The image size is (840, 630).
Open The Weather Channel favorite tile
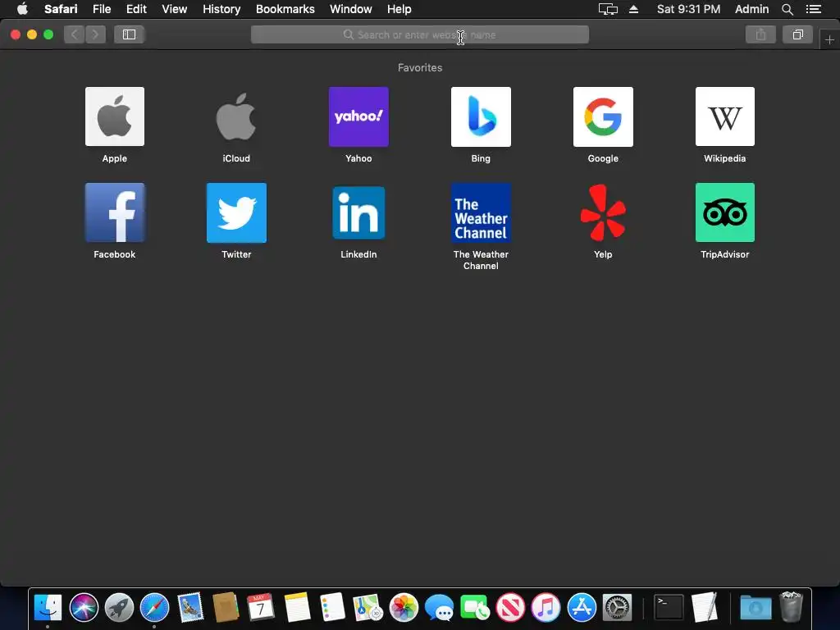481,212
